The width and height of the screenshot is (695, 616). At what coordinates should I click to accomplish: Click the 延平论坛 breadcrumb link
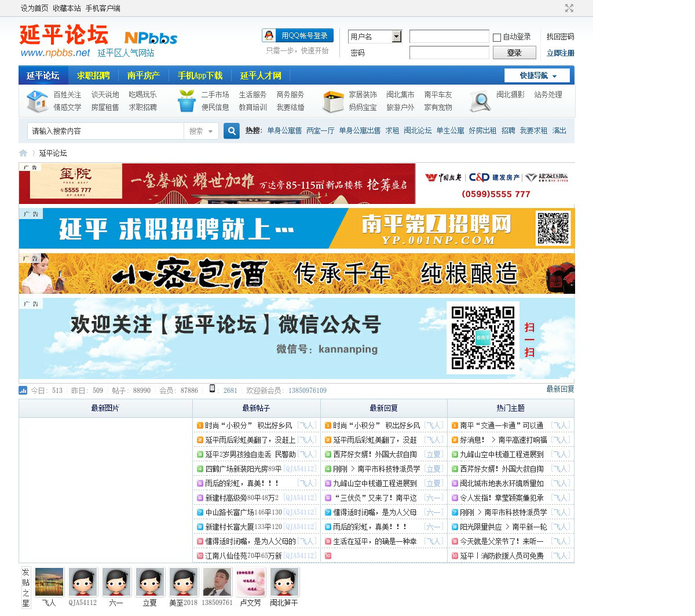pyautogui.click(x=53, y=153)
